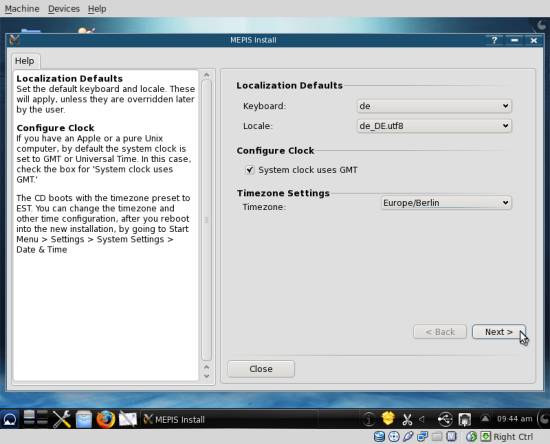550x444 pixels.
Task: Open the Locale dropdown showing de_DE.utf8
Action: point(434,126)
